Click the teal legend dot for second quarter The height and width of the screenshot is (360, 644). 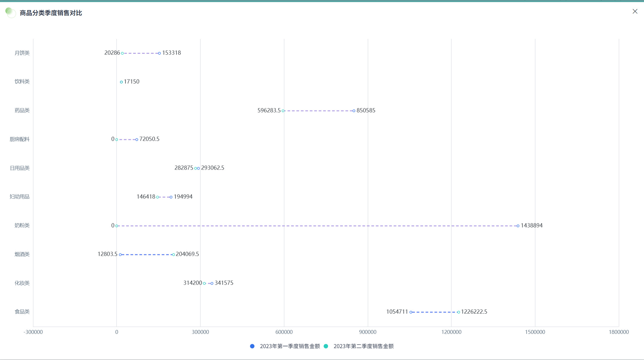coord(326,346)
